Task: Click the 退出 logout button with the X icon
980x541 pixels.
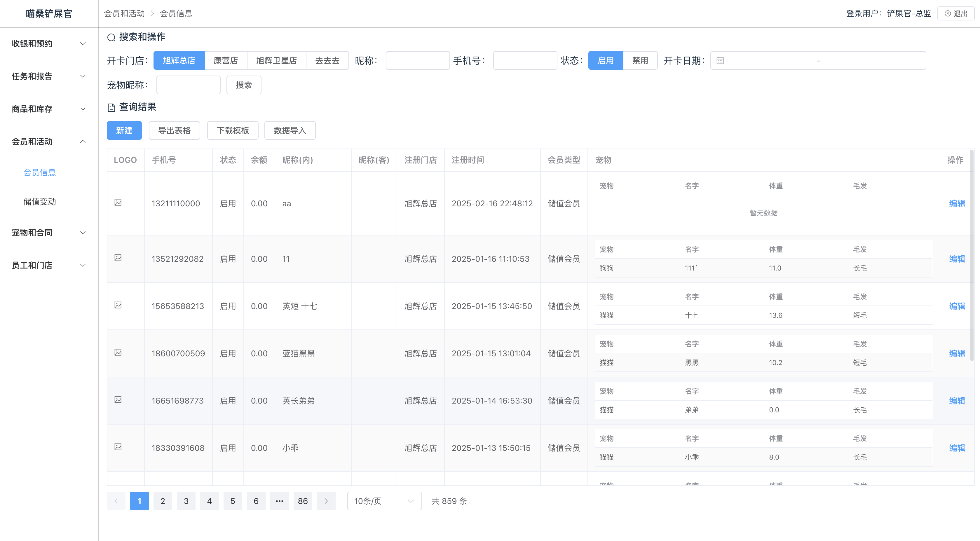Action: (x=956, y=14)
